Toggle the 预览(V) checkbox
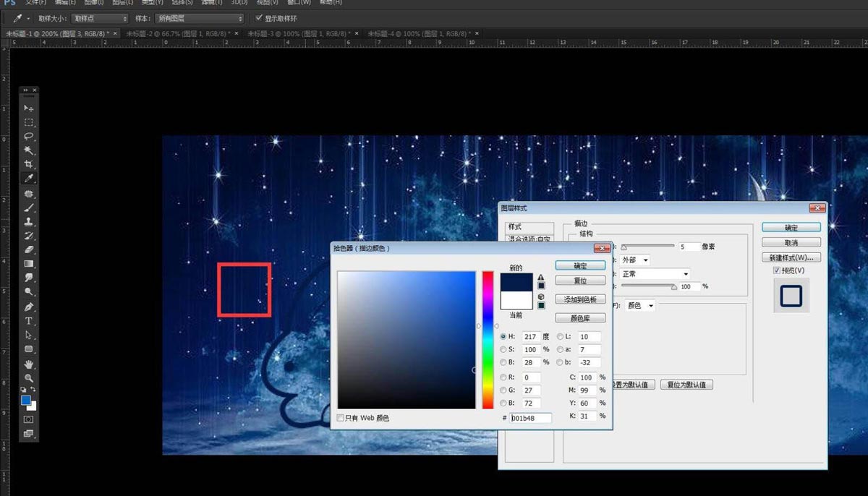 pyautogui.click(x=777, y=270)
